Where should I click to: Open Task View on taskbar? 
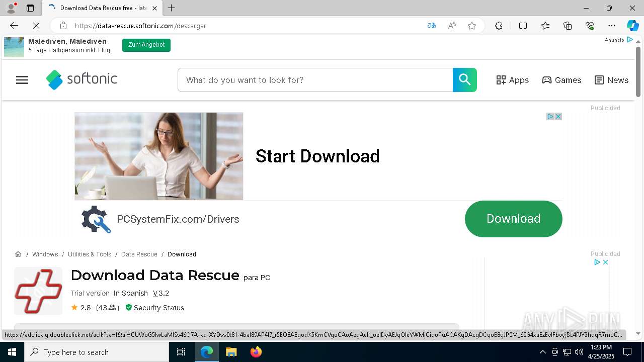tap(181, 352)
